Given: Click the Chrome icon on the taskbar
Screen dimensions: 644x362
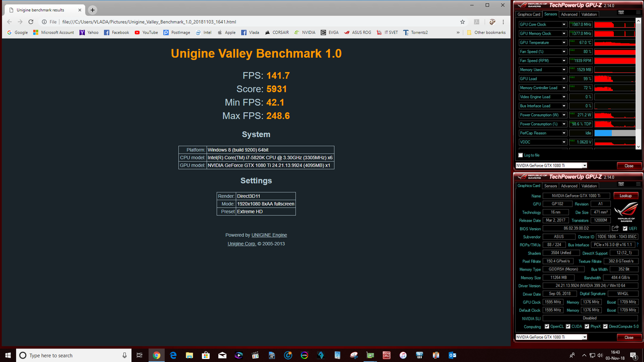Looking at the screenshot, I should click(x=156, y=355).
